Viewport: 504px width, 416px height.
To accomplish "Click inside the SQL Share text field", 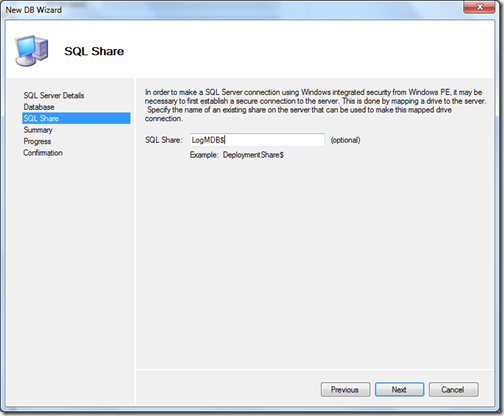I will click(x=257, y=140).
